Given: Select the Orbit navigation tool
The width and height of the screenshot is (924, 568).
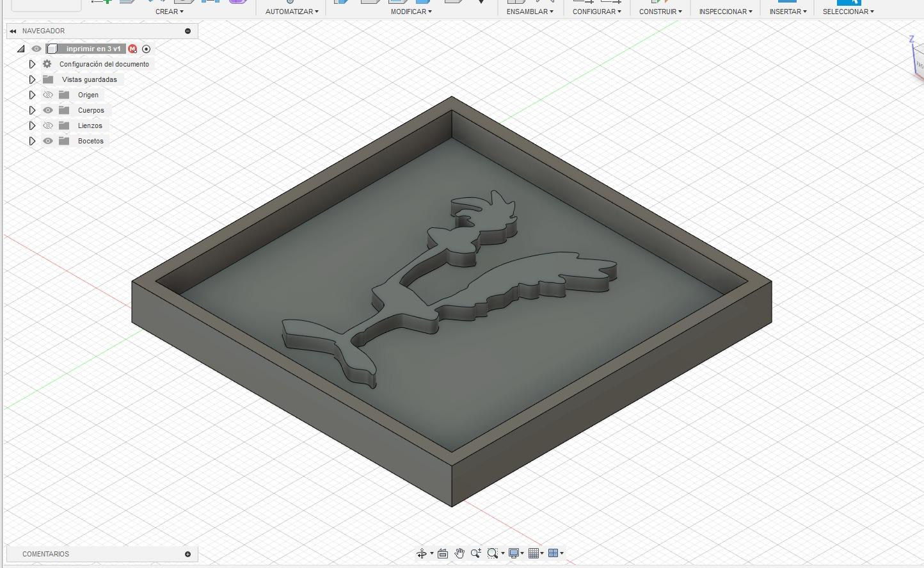Looking at the screenshot, I should click(421, 553).
